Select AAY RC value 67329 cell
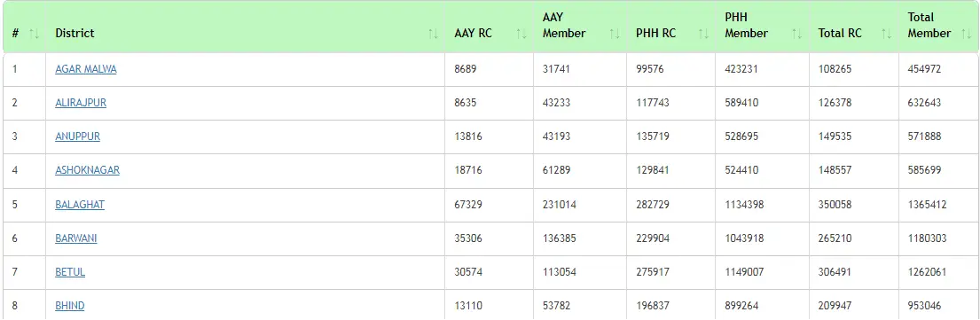Screen dimensions: 980x320 (489, 205)
